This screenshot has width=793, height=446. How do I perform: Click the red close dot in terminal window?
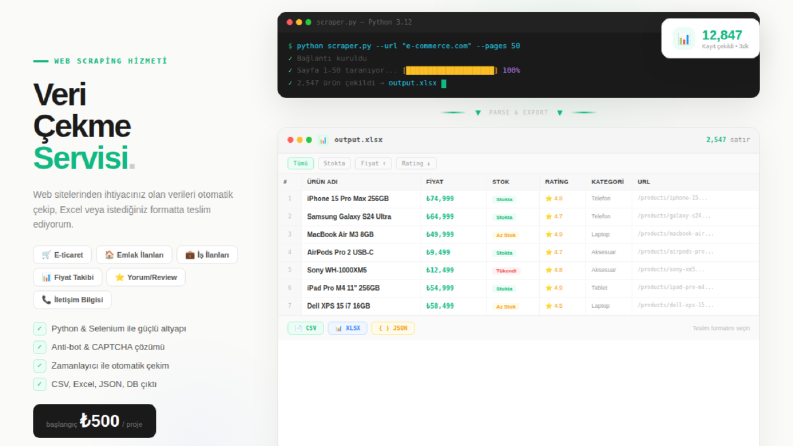pyautogui.click(x=290, y=22)
